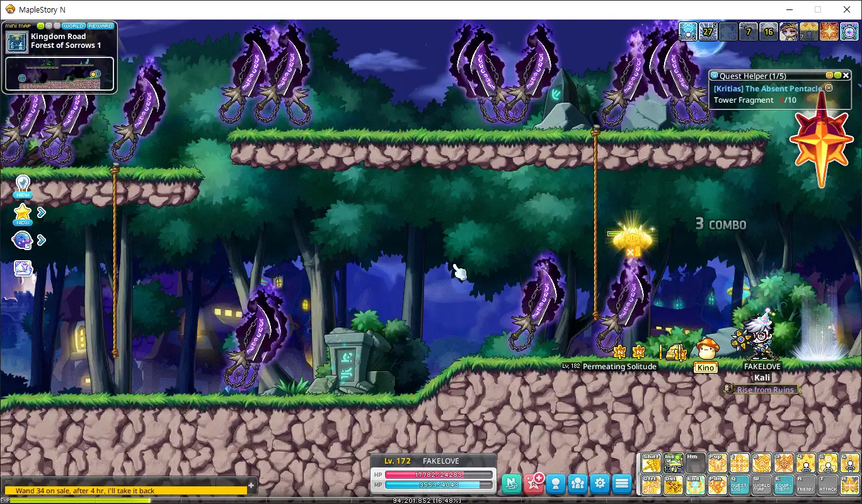Open the lightbulb NEW notification icon
The image size is (862, 504).
click(23, 186)
